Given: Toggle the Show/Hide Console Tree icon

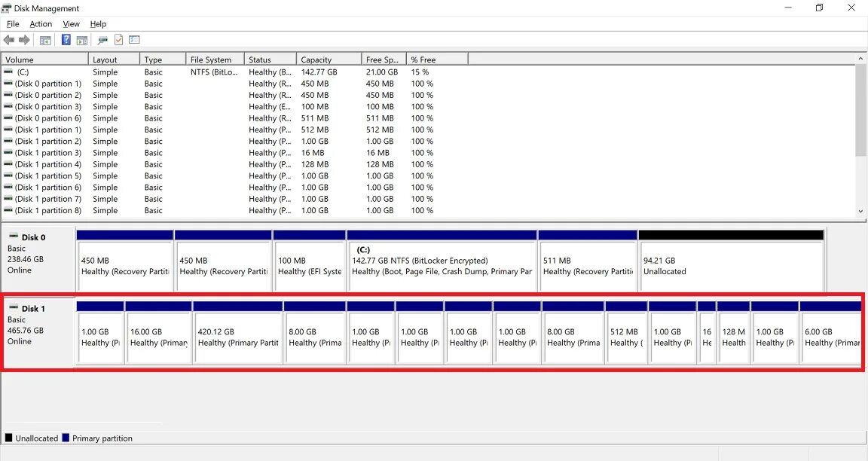Looking at the screenshot, I should (x=45, y=40).
